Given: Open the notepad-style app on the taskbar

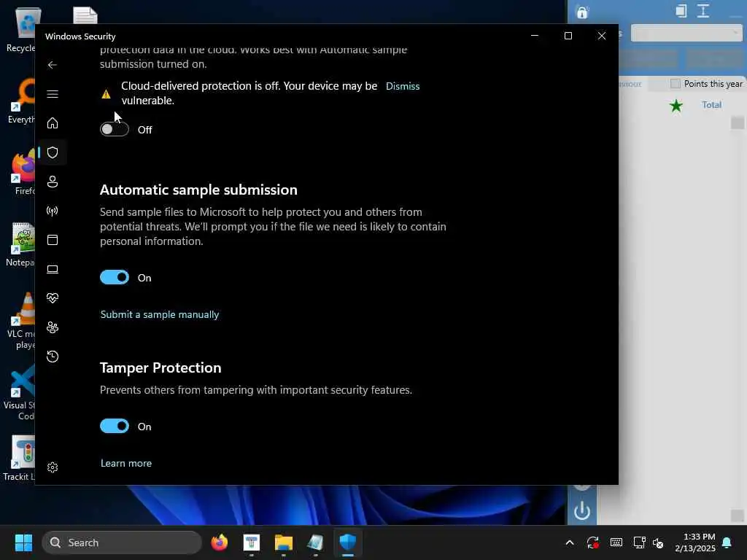Looking at the screenshot, I should pos(315,542).
